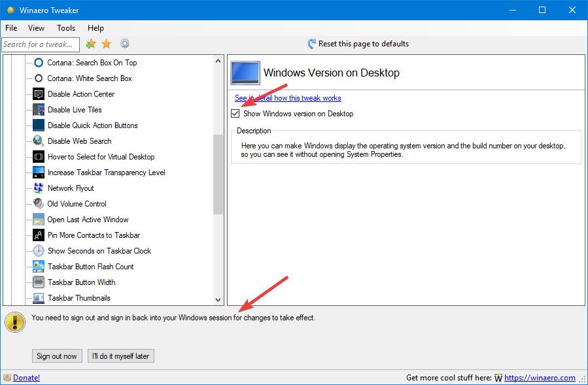Select Open Last Active Window label
This screenshot has height=385, width=588.
click(88, 220)
